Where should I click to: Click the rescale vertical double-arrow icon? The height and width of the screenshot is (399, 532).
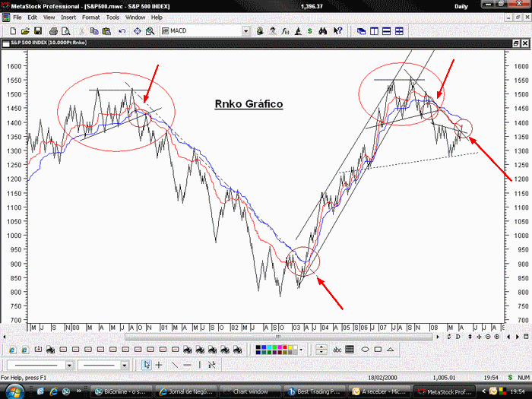coord(470,337)
